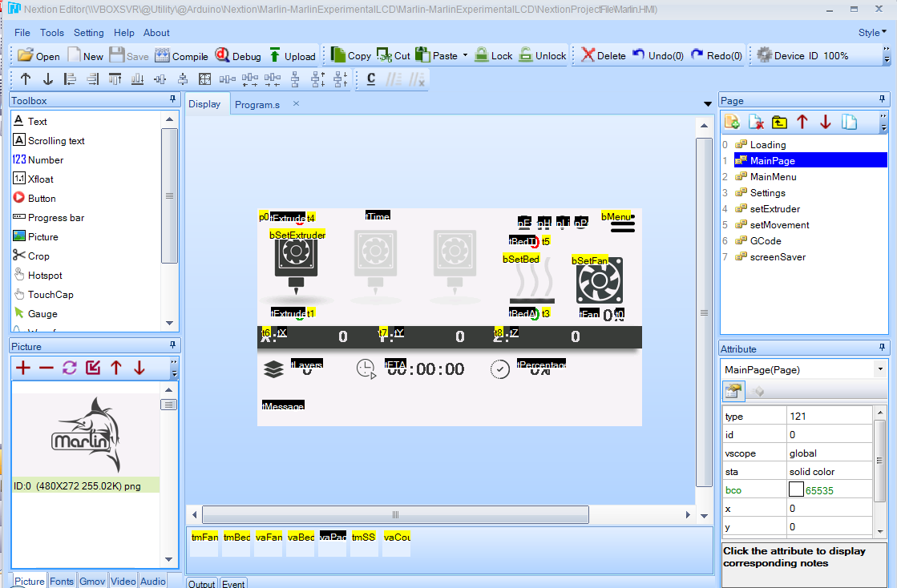This screenshot has height=588, width=897.
Task: Switch to the Fonts tab
Action: pos(62,581)
